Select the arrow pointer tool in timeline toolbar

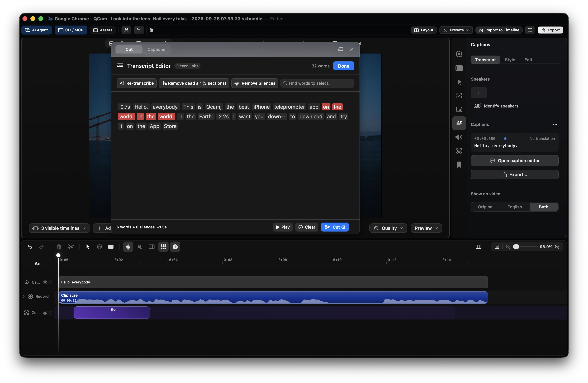point(88,247)
